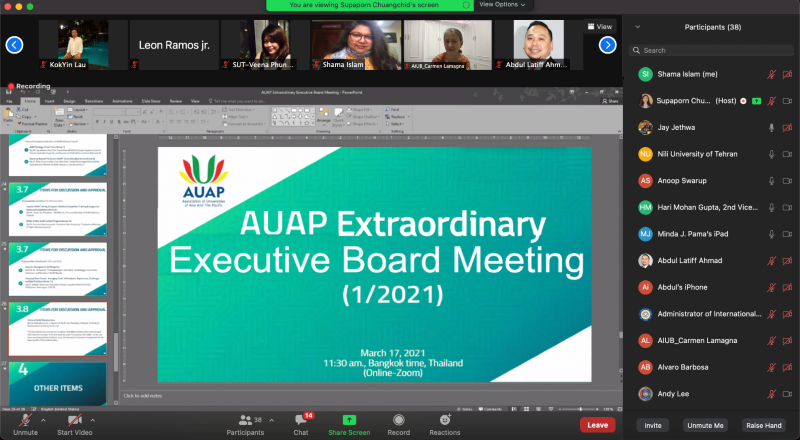Expand the View Options dropdown
The height and width of the screenshot is (440, 800).
pos(500,5)
